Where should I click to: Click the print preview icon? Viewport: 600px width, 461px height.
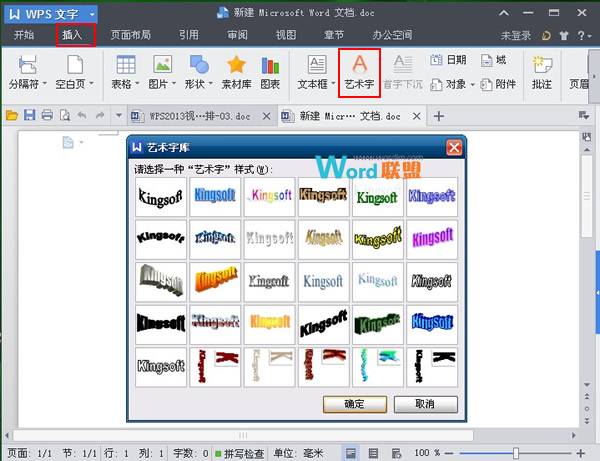click(65, 115)
